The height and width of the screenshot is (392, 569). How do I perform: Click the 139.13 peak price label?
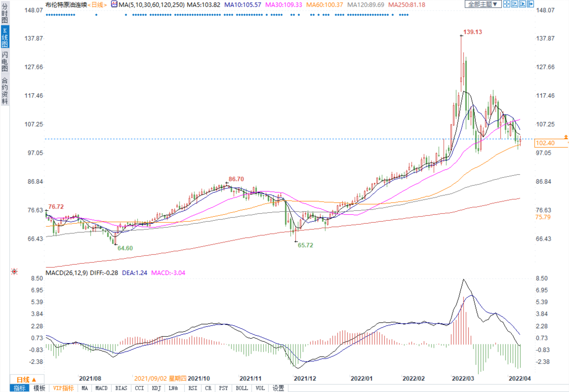473,32
